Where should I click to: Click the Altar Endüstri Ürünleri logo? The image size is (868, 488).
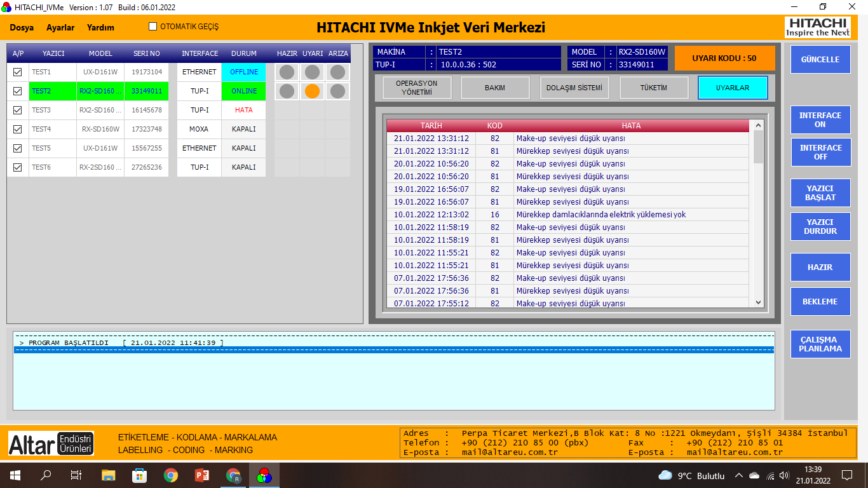click(x=51, y=444)
